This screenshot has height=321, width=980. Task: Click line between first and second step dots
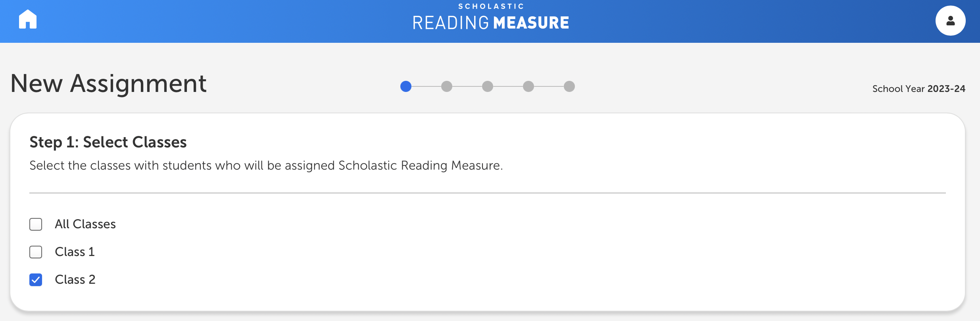click(x=426, y=86)
